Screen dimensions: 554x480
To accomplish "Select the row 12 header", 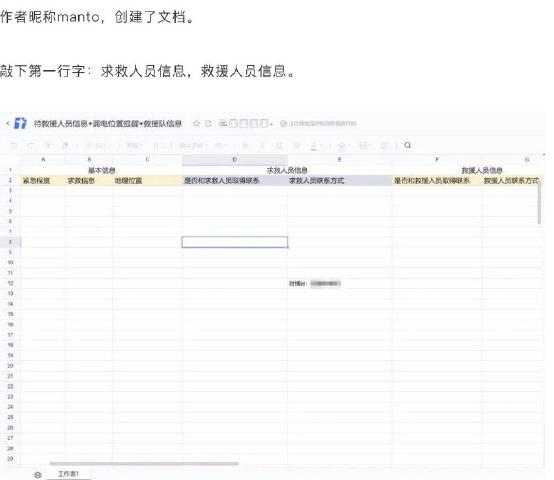I will [x=11, y=283].
